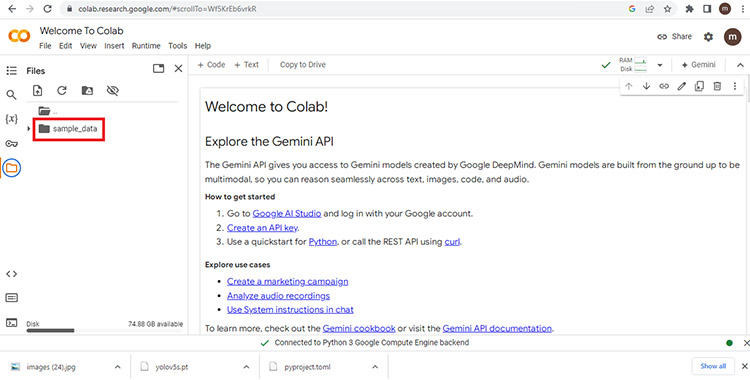Open the Edit menu
750x380 pixels.
(x=66, y=46)
